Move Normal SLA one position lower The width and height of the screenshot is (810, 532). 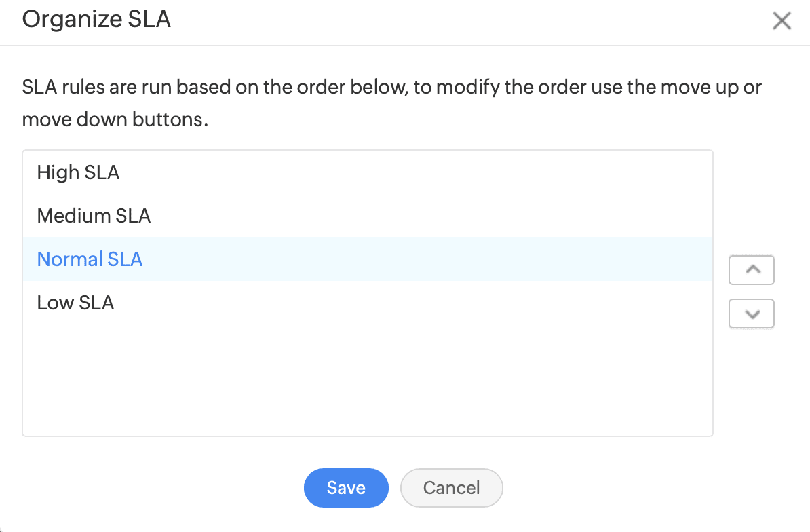(x=752, y=314)
